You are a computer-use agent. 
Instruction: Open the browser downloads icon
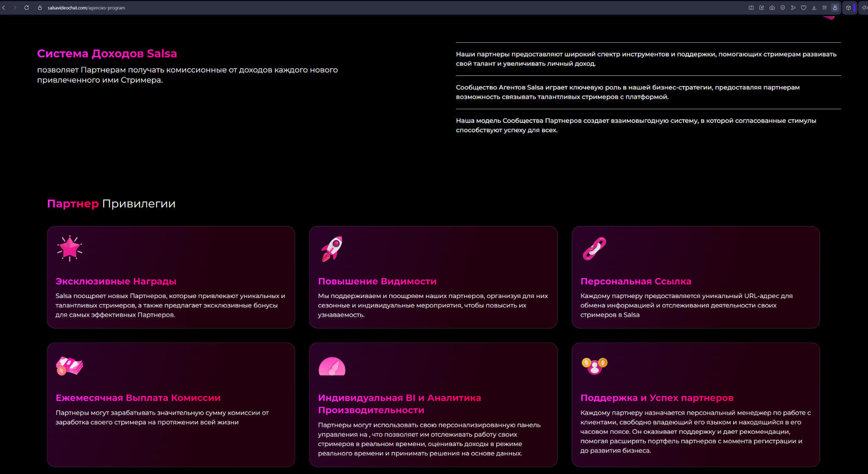tap(814, 8)
